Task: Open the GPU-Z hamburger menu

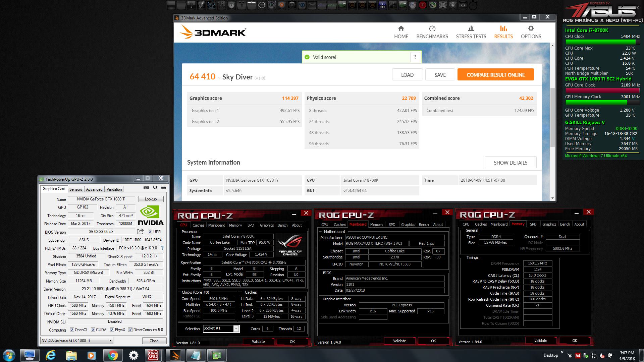Action: pos(163,188)
